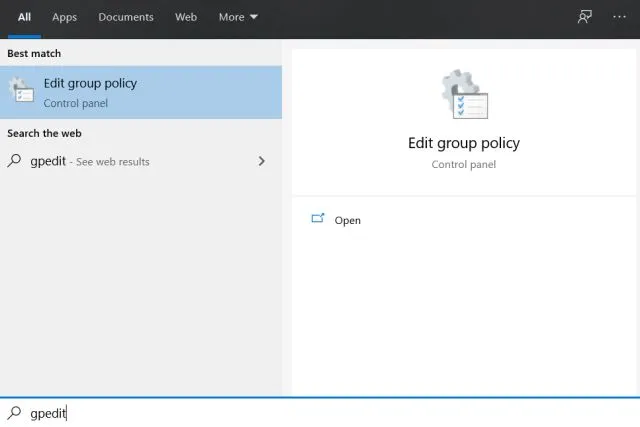Viewport: 640px width, 427px height.
Task: Click the down arrow next to More
Action: 254,17
